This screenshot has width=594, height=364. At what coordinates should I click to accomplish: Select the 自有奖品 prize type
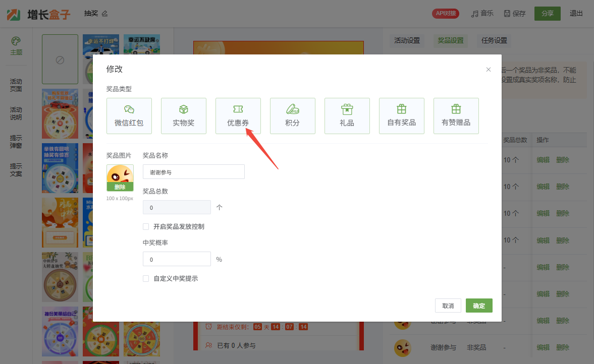(402, 116)
